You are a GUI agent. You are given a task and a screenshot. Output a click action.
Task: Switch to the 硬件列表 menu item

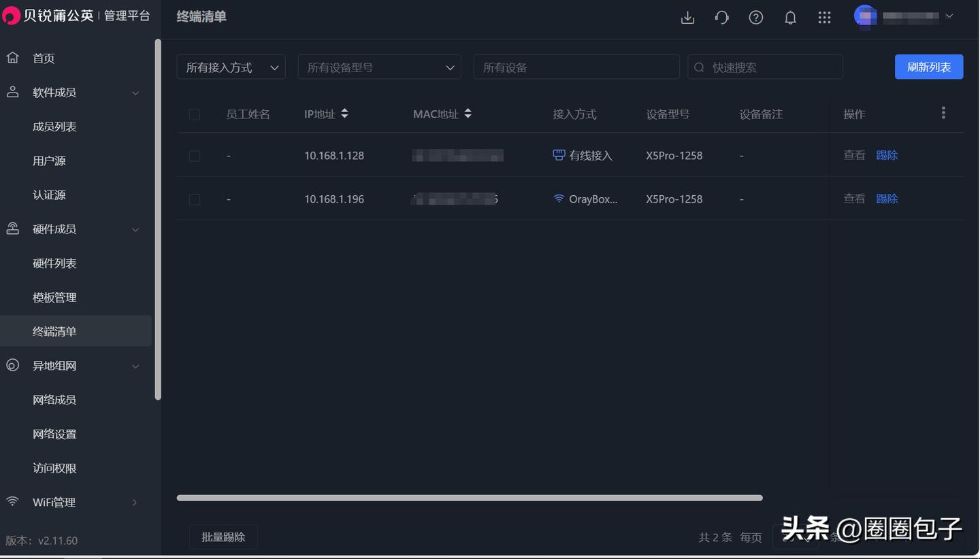point(54,263)
